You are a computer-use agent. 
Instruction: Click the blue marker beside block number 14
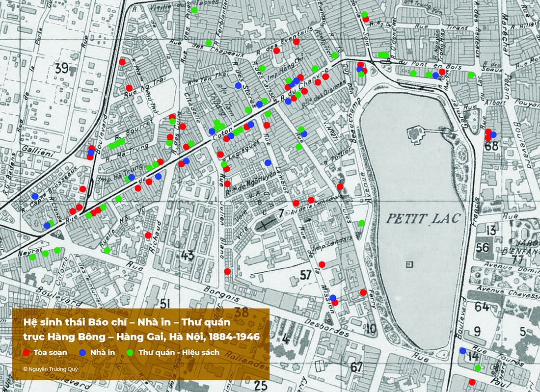(462, 351)
